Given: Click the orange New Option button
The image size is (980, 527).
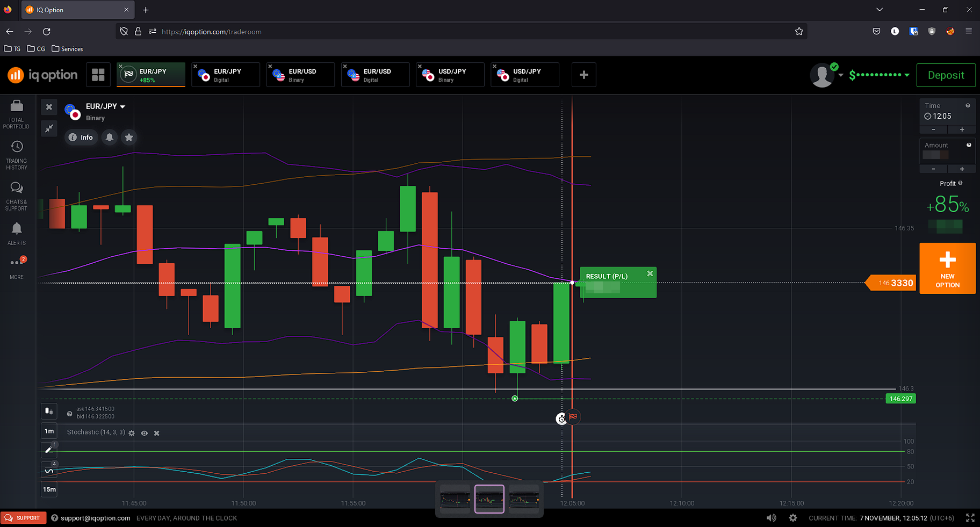Looking at the screenshot, I should tap(947, 268).
